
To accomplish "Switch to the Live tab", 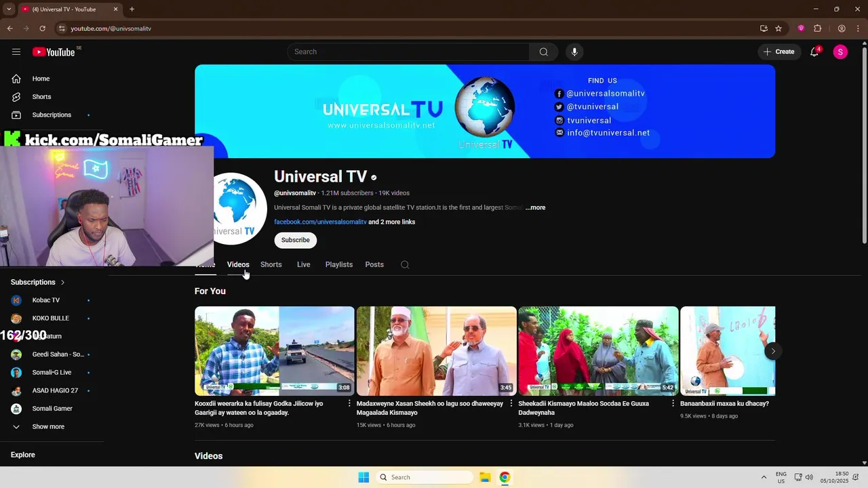I will click(304, 264).
